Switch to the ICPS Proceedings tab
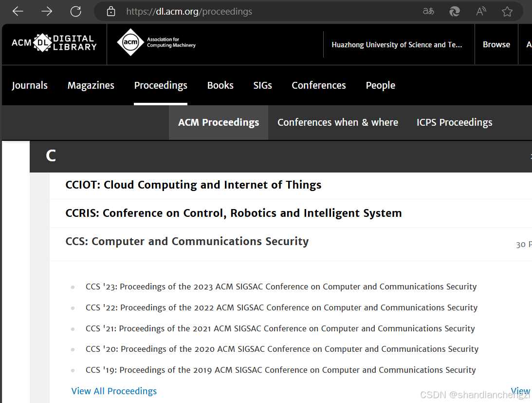532x403 pixels. point(454,122)
